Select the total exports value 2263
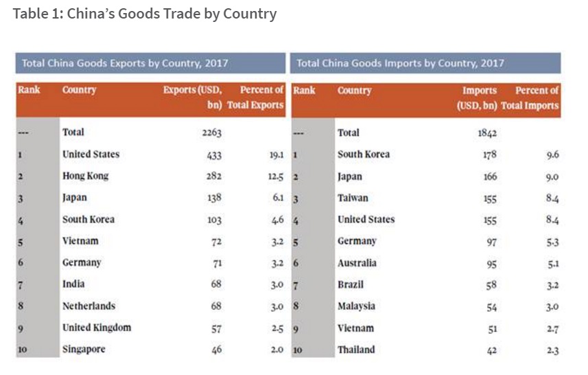Screen dimensions: 588x375 (211, 133)
